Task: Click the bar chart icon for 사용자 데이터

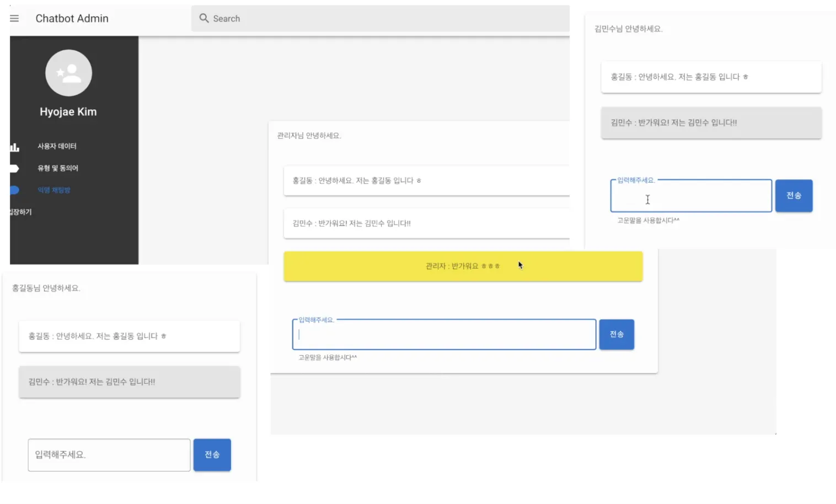Action: (14, 147)
